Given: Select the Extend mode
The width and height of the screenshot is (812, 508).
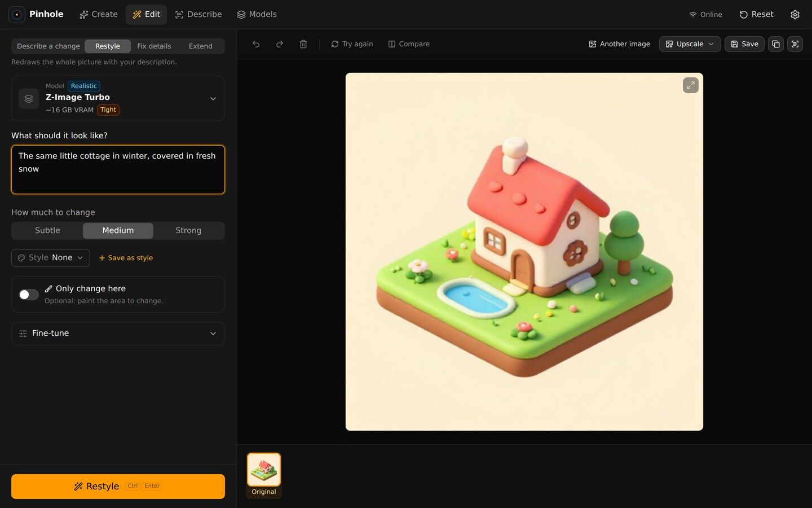Looking at the screenshot, I should (x=201, y=46).
